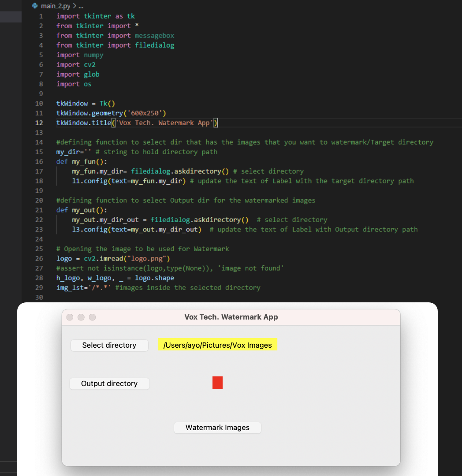Viewport: 462px width, 476px height.
Task: Select line number 12 in the gutter
Action: pyautogui.click(x=39, y=123)
